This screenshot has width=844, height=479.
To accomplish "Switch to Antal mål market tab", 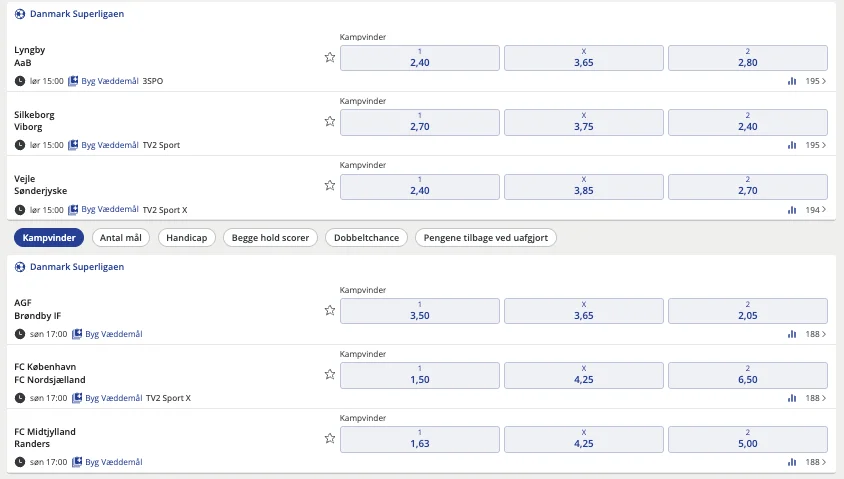I will click(x=121, y=238).
